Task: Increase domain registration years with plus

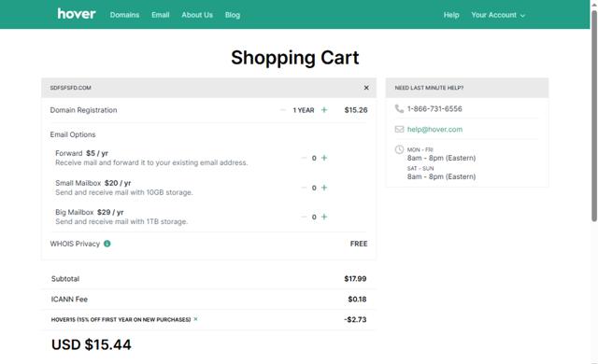Action: 324,109
